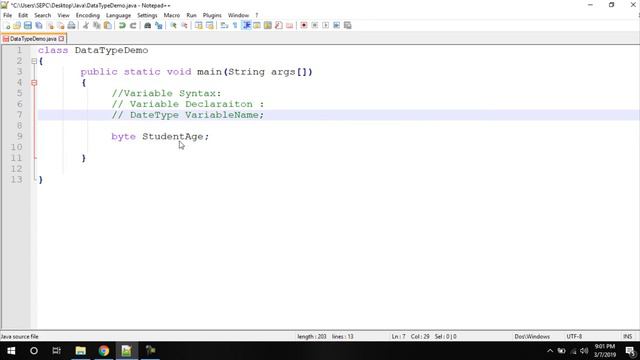Click the Stop Recording macro icon
Screen dimensions: 640x360
(315, 25)
